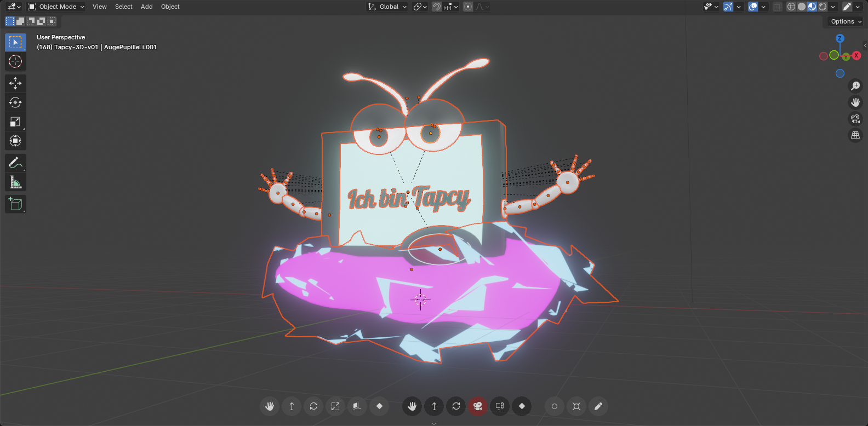
Task: Expand the viewport shading options arrow
Action: pos(833,7)
